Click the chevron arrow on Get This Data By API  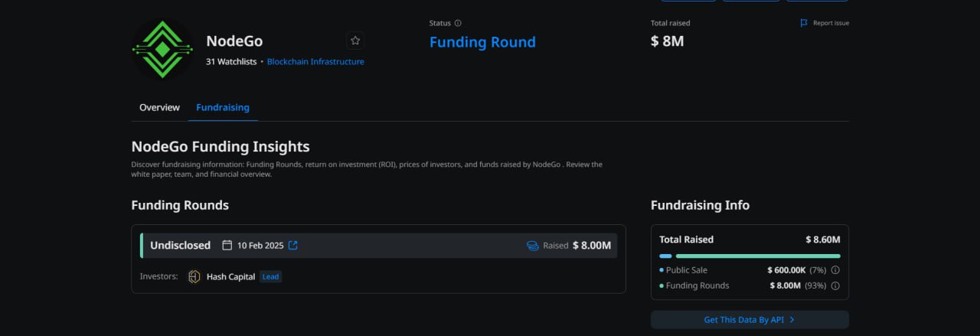point(792,319)
